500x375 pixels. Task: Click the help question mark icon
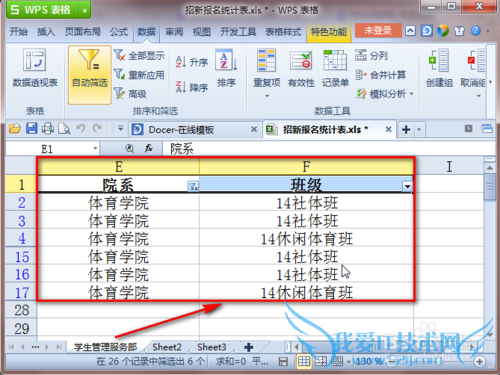[476, 31]
